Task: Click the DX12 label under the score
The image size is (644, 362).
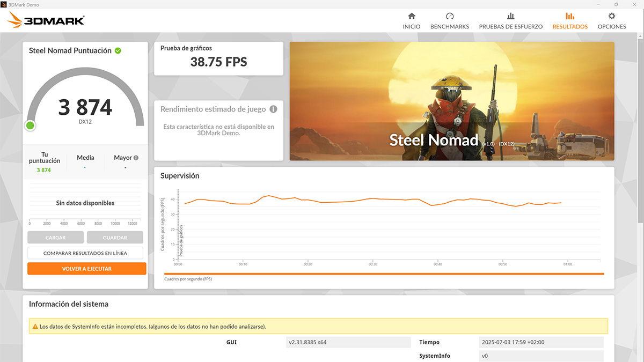Action: pos(85,122)
